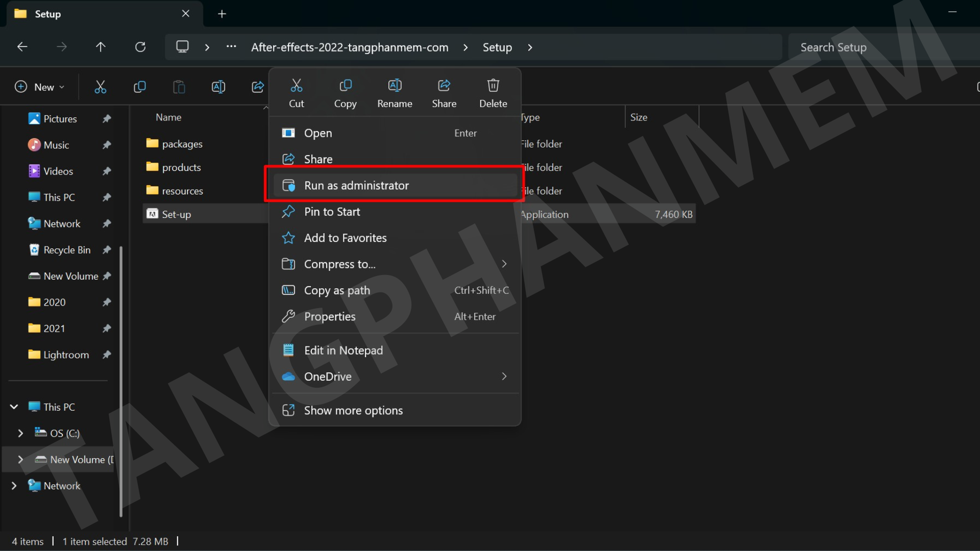Open the New dropdown button
The height and width of the screenshot is (551, 980).
pyautogui.click(x=40, y=87)
